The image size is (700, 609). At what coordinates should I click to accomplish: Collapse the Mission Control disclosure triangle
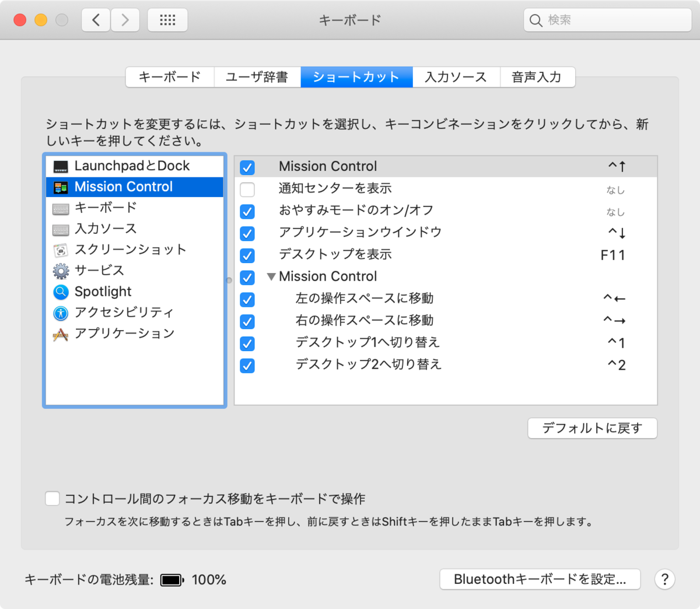pyautogui.click(x=272, y=276)
